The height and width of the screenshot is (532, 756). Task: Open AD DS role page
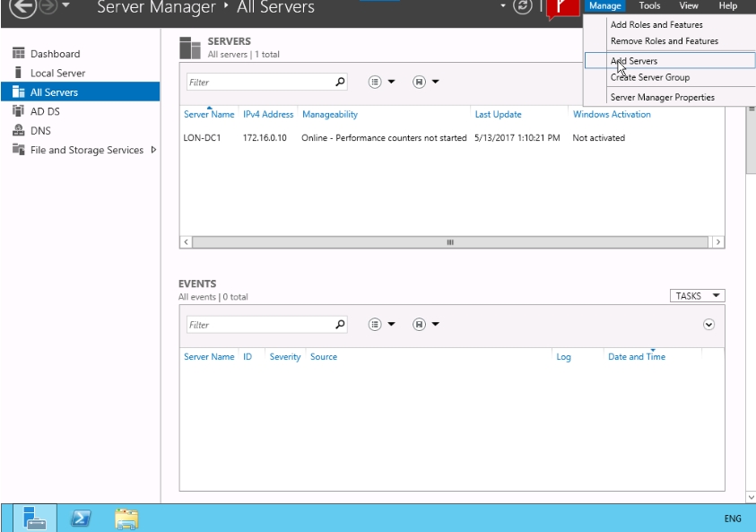pos(45,111)
